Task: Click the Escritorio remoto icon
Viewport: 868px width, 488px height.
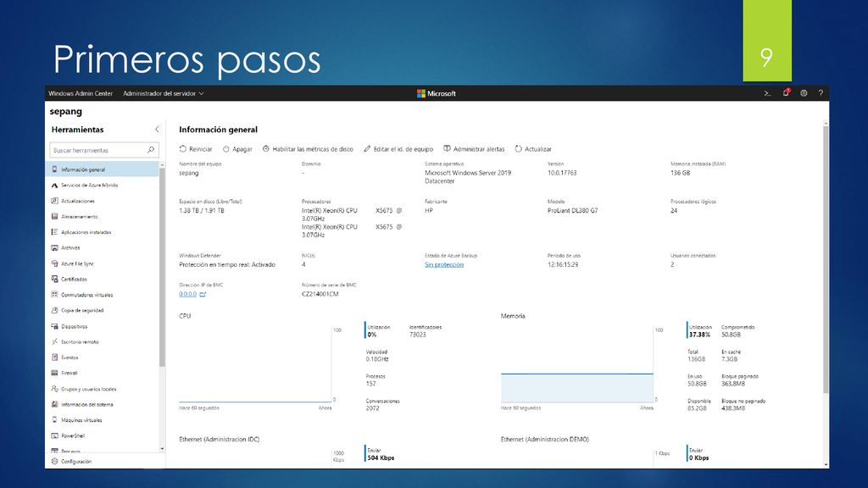Action: pyautogui.click(x=54, y=342)
